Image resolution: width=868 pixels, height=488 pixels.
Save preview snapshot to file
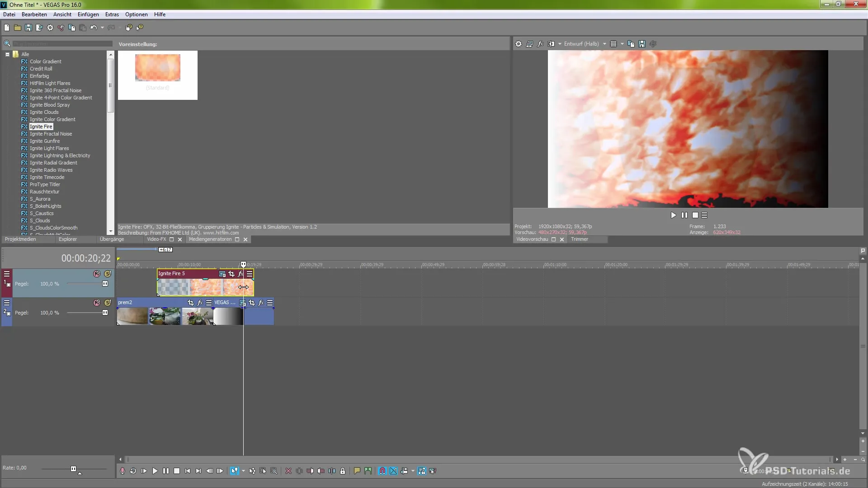[x=642, y=44]
